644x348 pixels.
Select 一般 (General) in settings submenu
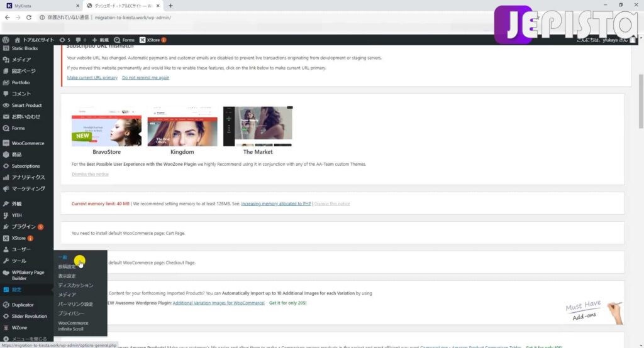tap(62, 258)
